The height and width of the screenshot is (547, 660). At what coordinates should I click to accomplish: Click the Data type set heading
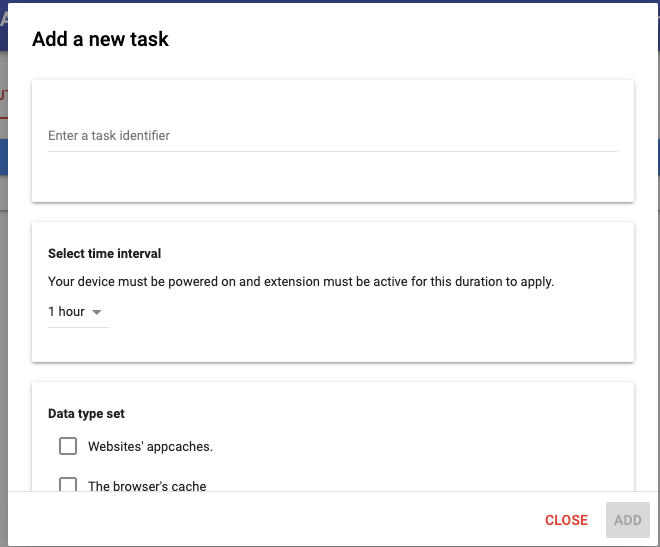86,414
